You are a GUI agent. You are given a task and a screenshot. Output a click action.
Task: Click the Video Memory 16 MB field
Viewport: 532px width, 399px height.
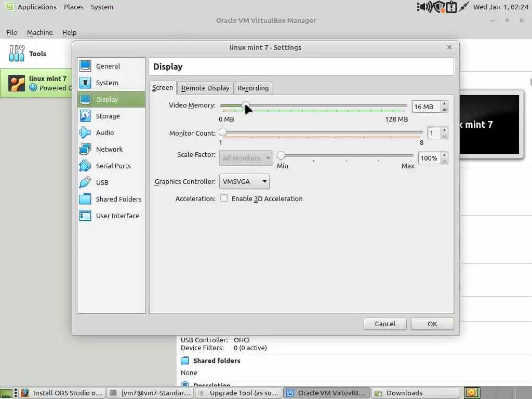[x=427, y=107]
